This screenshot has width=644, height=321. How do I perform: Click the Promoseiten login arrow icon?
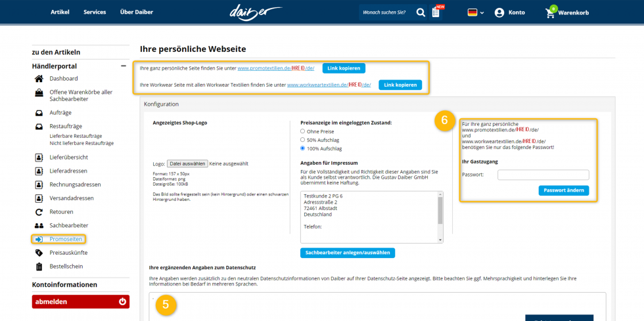pos(39,239)
